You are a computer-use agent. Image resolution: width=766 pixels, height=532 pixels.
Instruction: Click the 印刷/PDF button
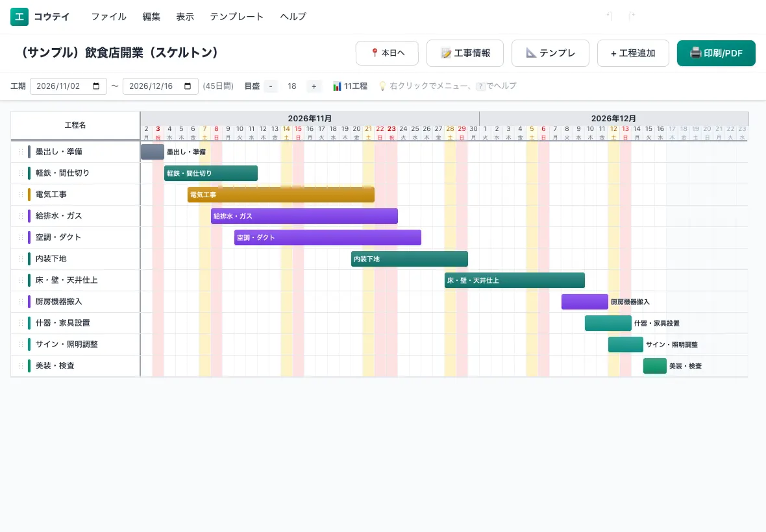tap(716, 53)
